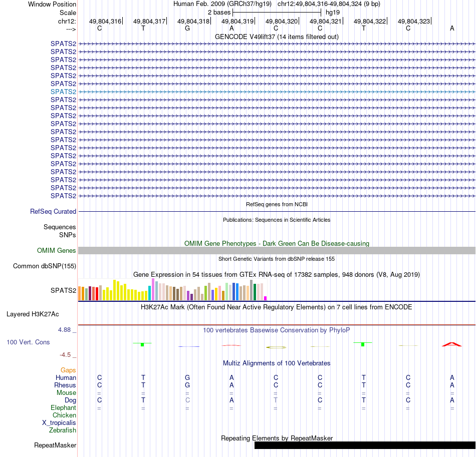This screenshot has height=457, width=476.
Task: Click the 'Human Feb. 2009 (GRCh37/hg19)' assembly text
Action: click(222, 4)
